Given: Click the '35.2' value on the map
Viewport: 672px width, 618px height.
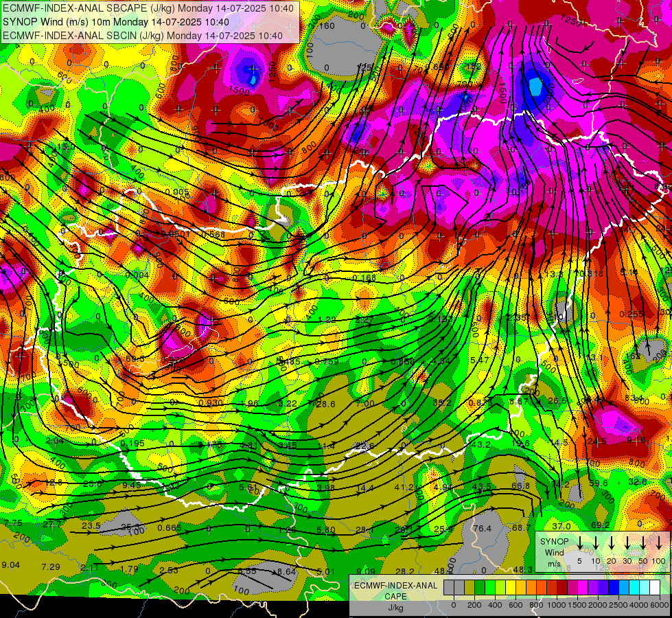Looking at the screenshot, I should [442, 402].
